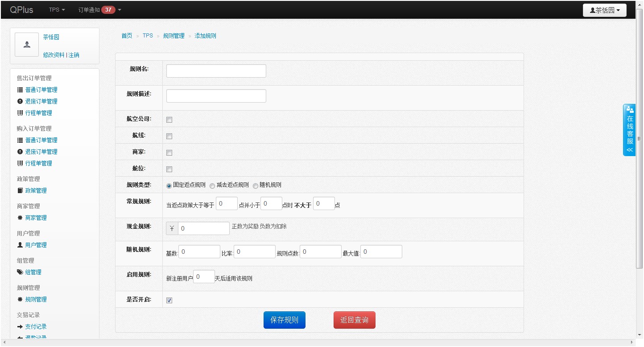
Task: Uncheck the 是否开启 checkbox
Action: click(x=169, y=300)
